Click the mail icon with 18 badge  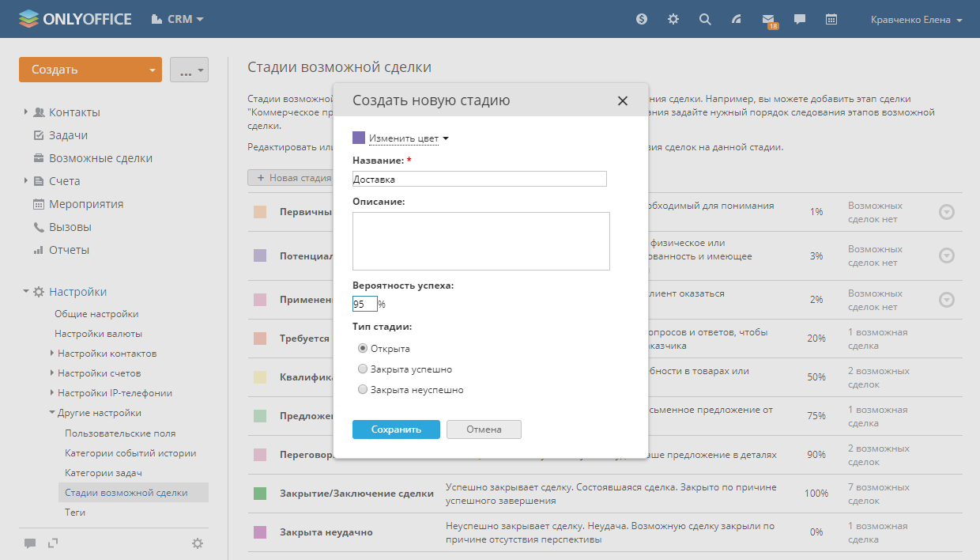[768, 19]
